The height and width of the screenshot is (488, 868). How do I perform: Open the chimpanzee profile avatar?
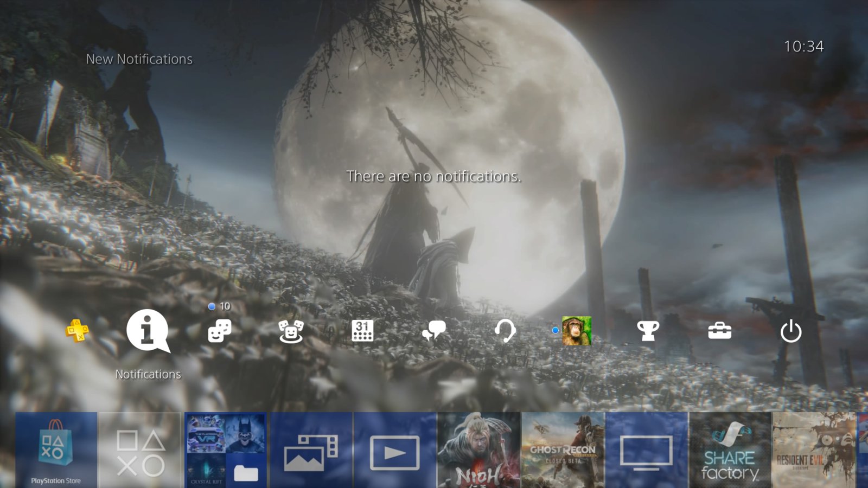577,331
